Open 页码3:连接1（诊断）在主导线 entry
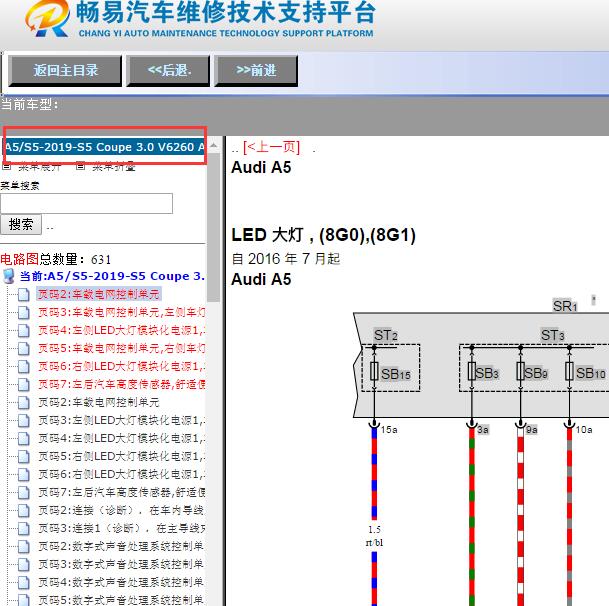This screenshot has height=606, width=609. [122, 528]
